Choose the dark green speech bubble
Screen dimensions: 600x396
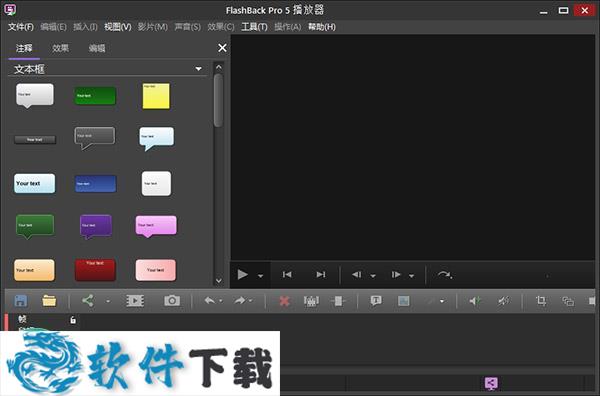(35, 227)
